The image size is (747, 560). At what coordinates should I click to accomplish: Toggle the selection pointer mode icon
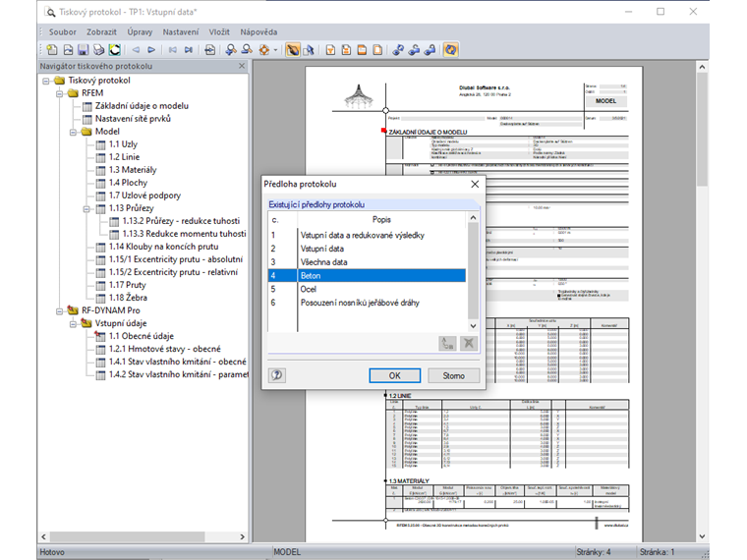tap(309, 49)
